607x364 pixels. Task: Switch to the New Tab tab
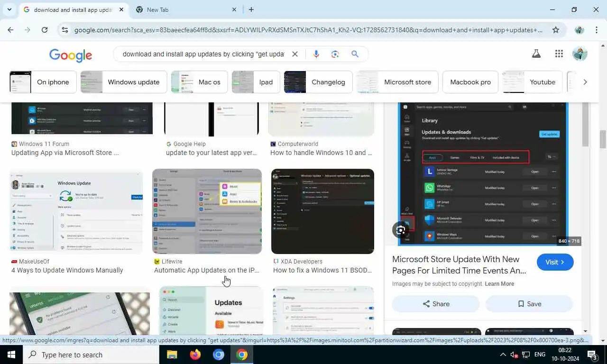(x=186, y=9)
